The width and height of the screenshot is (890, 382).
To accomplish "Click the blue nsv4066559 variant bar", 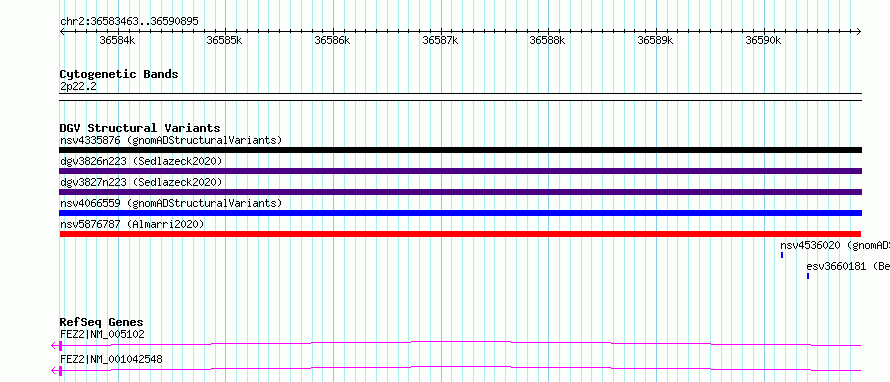I will click(460, 213).
